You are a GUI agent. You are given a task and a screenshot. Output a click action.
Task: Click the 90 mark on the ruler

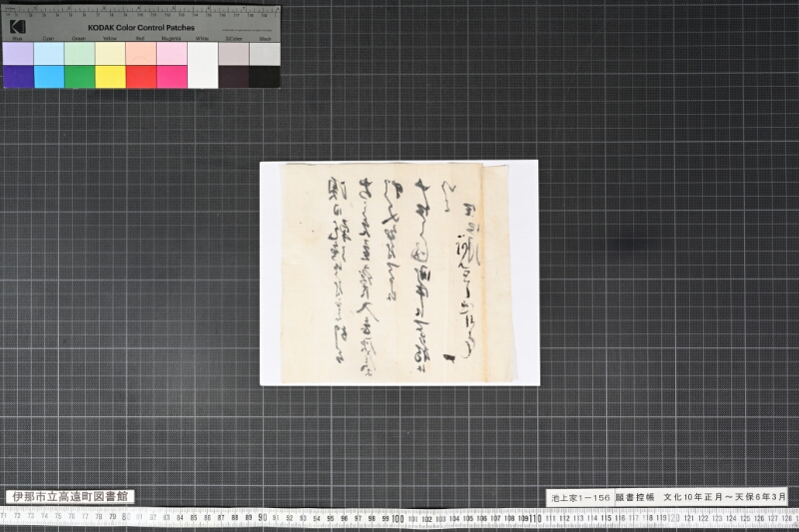coord(263,518)
